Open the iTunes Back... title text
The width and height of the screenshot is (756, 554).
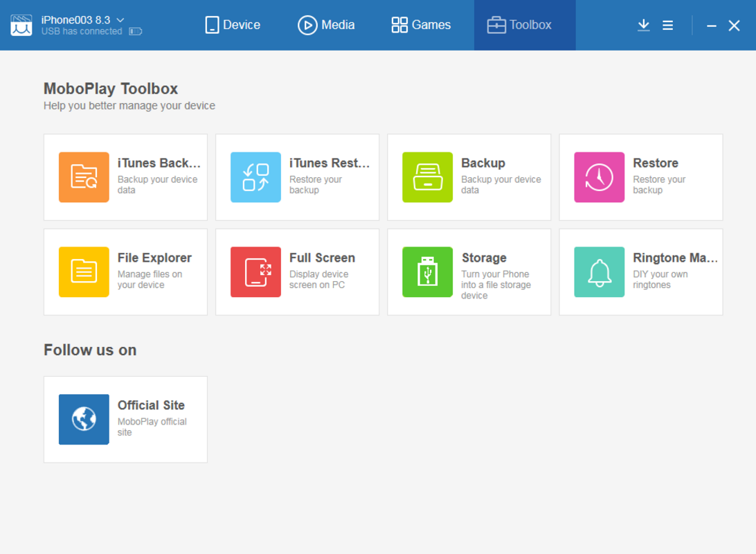point(159,163)
